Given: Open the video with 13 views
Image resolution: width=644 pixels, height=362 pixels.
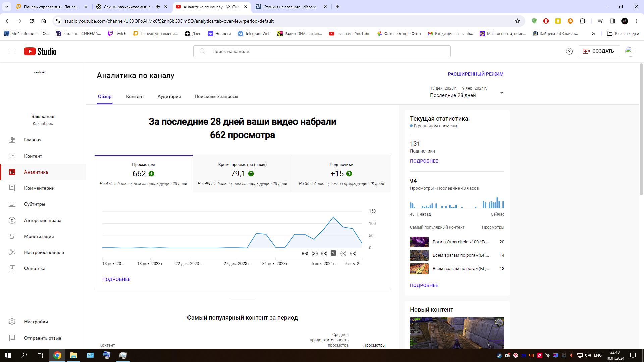Looking at the screenshot, I should [x=457, y=269].
